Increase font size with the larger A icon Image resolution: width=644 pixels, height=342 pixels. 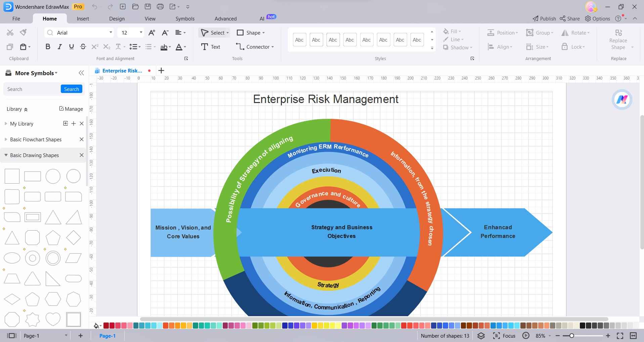click(152, 33)
